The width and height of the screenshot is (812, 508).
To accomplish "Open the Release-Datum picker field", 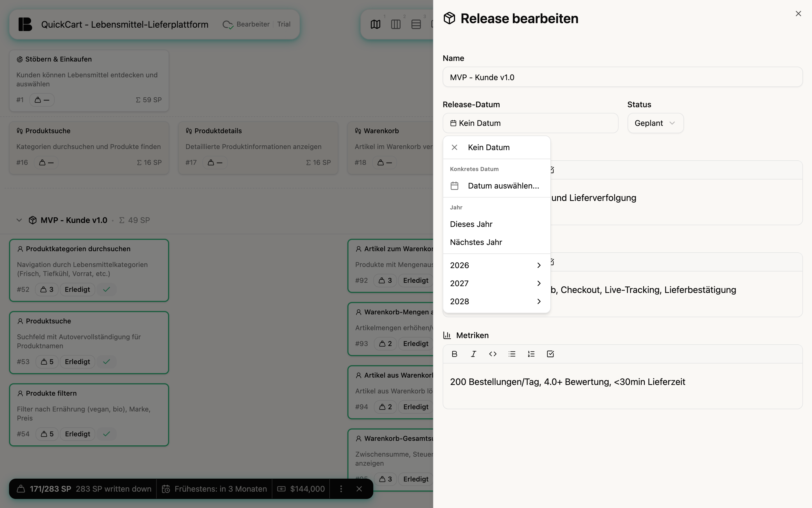I will coord(530,123).
